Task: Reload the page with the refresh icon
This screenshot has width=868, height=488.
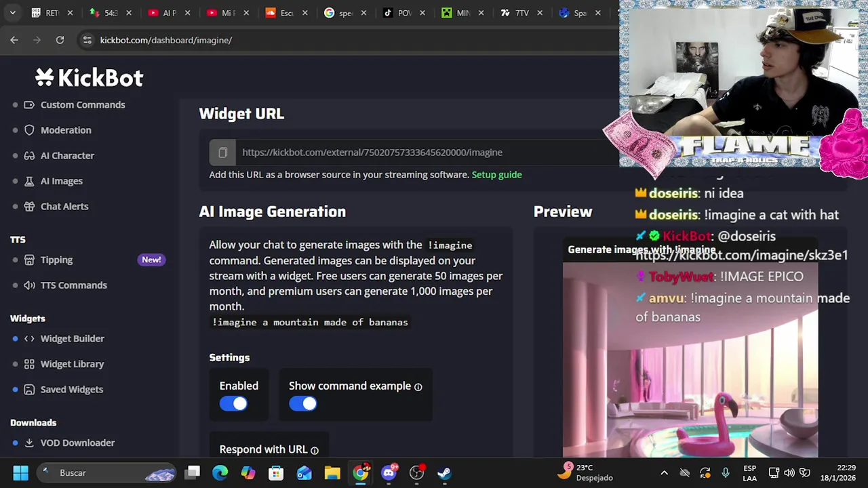Action: (60, 40)
